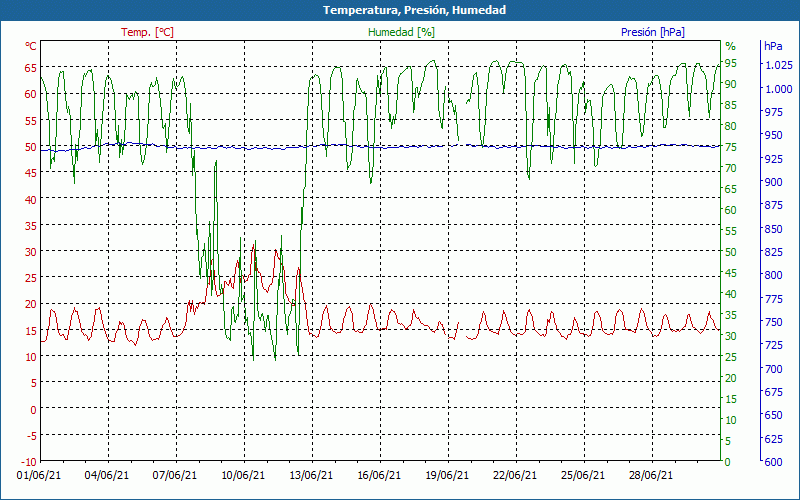
Task: Click the date label 22/06/21
Action: click(515, 476)
